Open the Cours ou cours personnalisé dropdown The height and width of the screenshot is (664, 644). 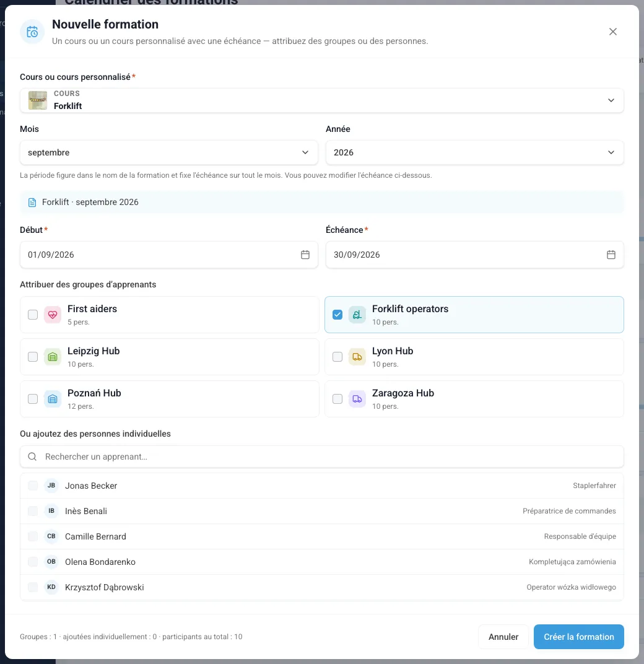point(322,100)
